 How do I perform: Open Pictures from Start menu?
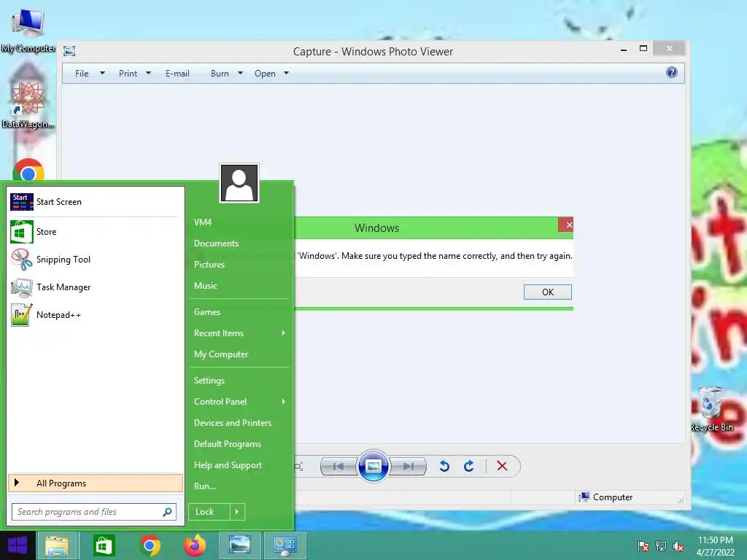pos(209,265)
